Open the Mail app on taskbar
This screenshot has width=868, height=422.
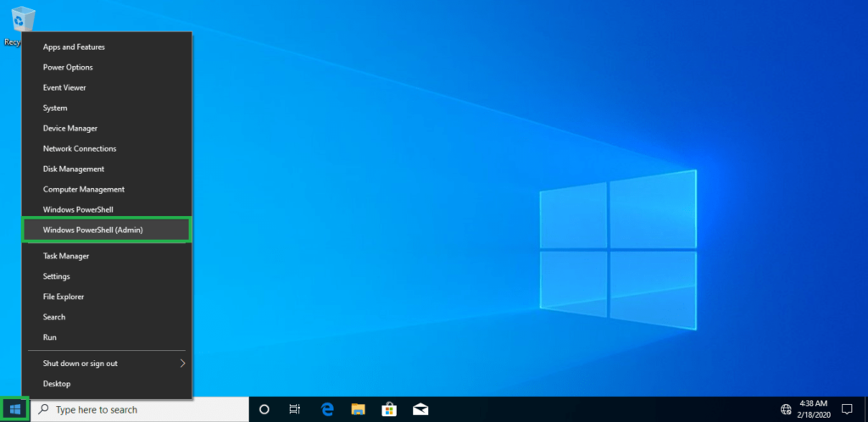420,409
